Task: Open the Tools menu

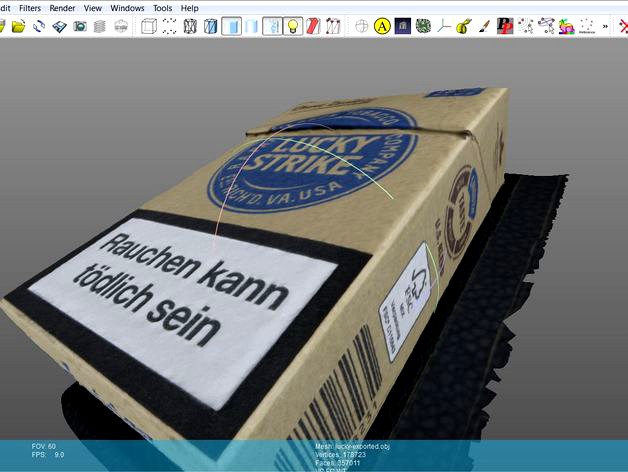Action: tap(162, 8)
